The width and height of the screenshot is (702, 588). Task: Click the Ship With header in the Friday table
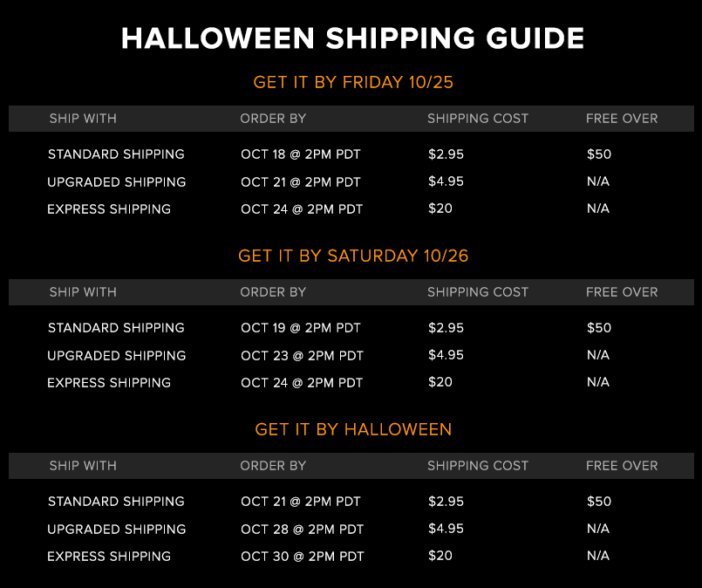[83, 119]
